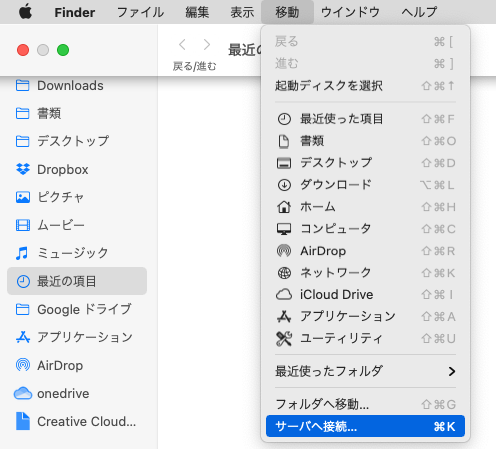Open the 表示 menu
This screenshot has width=496, height=449.
(x=242, y=13)
